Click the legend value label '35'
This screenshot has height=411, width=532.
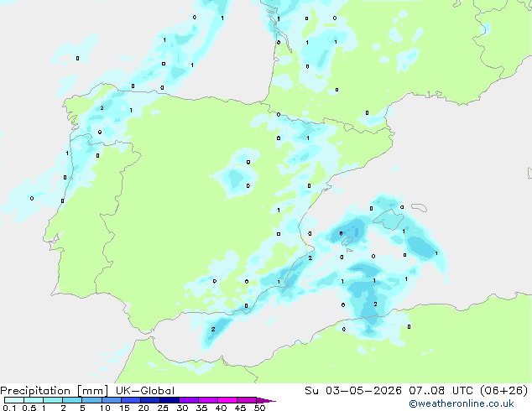(201, 408)
